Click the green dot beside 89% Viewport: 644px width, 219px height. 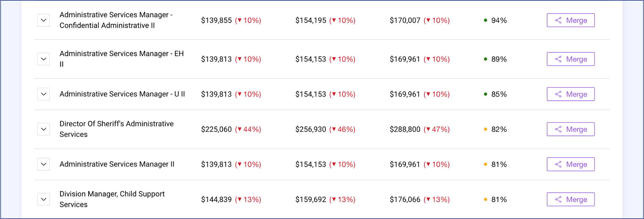(x=486, y=59)
